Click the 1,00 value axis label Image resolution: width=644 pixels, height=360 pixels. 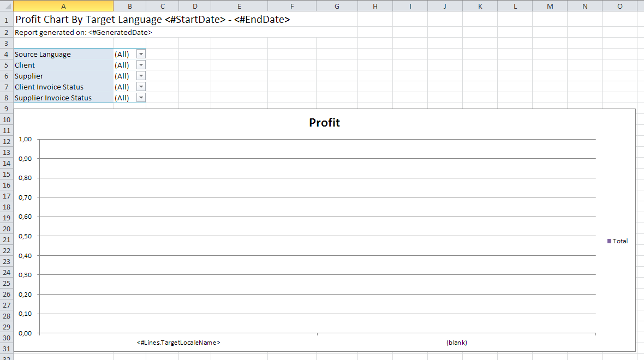(x=25, y=139)
